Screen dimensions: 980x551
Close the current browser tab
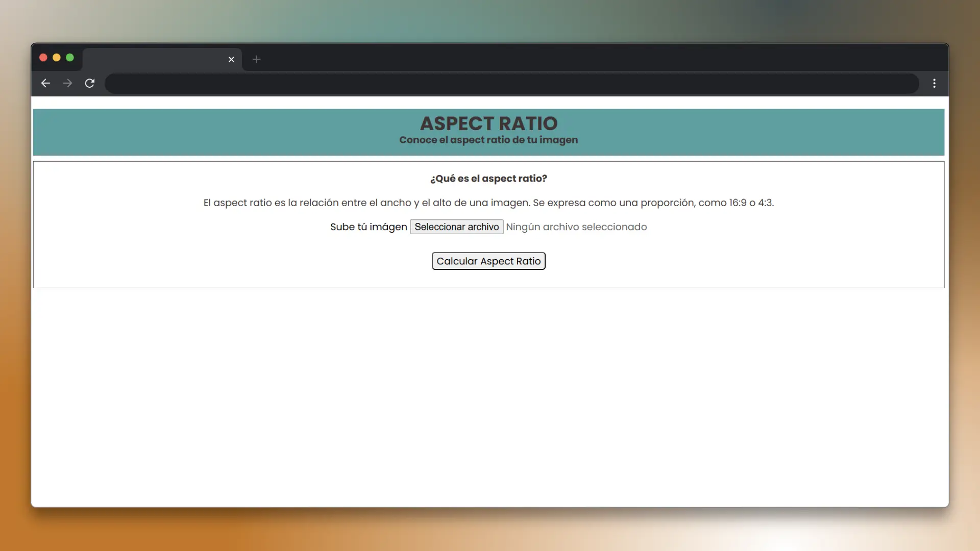click(x=231, y=60)
